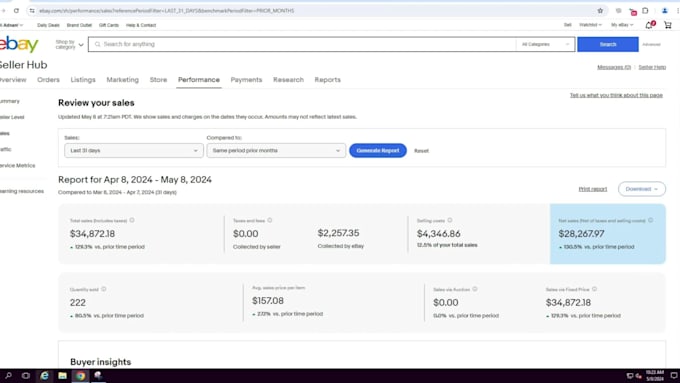The height and width of the screenshot is (383, 680).
Task: Open the Messages link
Action: 614,67
